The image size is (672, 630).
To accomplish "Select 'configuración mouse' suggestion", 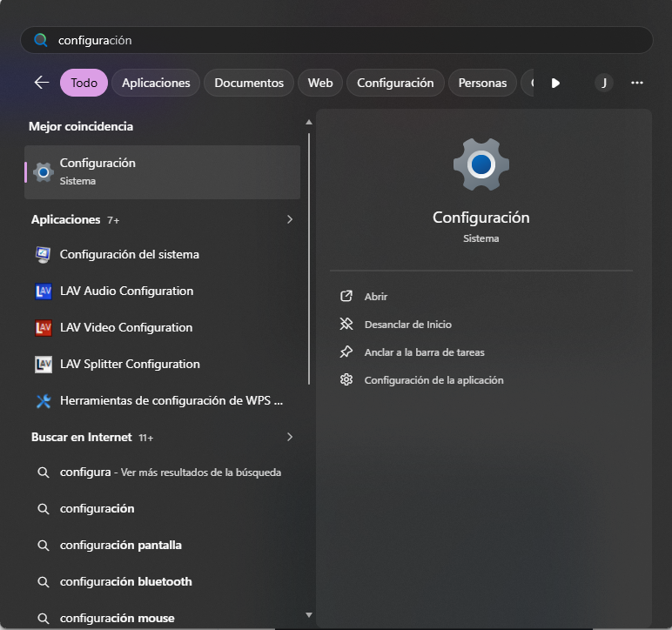I will (x=163, y=619).
